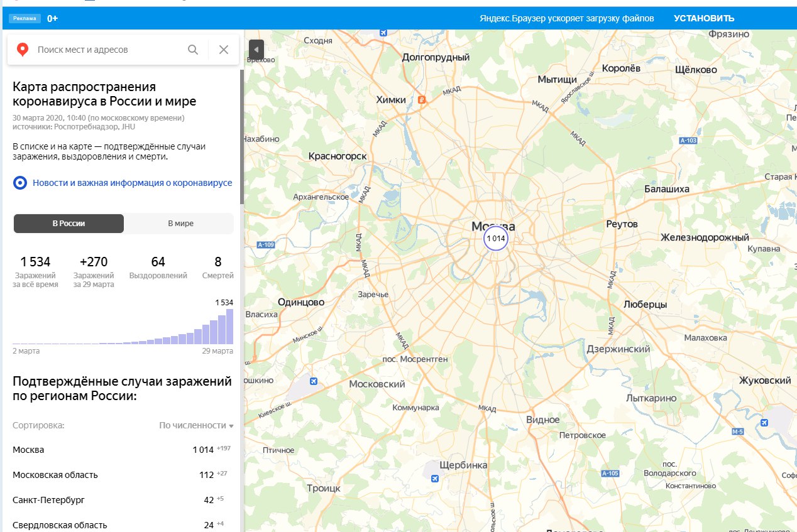Switch to the В мире tab
Screen dimensions: 797x532
coord(180,224)
